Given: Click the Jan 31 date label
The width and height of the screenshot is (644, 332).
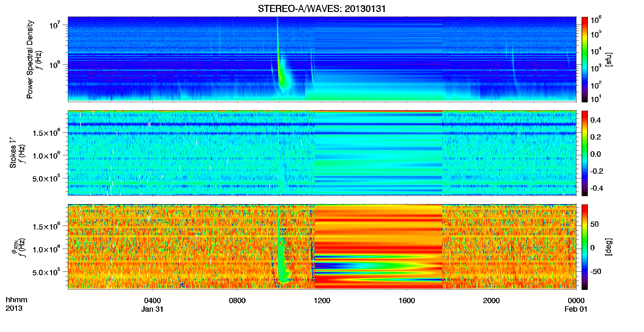Looking at the screenshot, I should click(152, 309).
